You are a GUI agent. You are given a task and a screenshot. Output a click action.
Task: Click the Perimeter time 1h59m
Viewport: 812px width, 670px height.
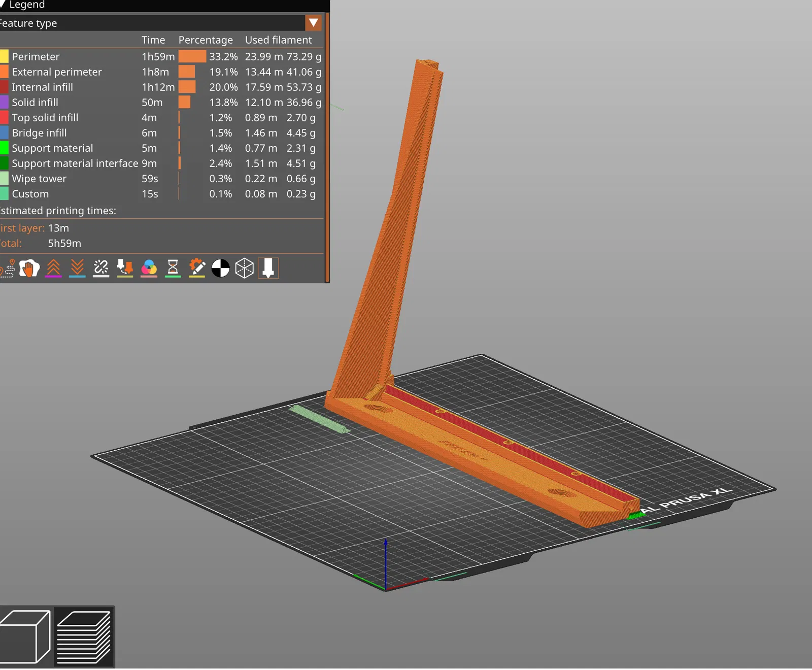(158, 56)
